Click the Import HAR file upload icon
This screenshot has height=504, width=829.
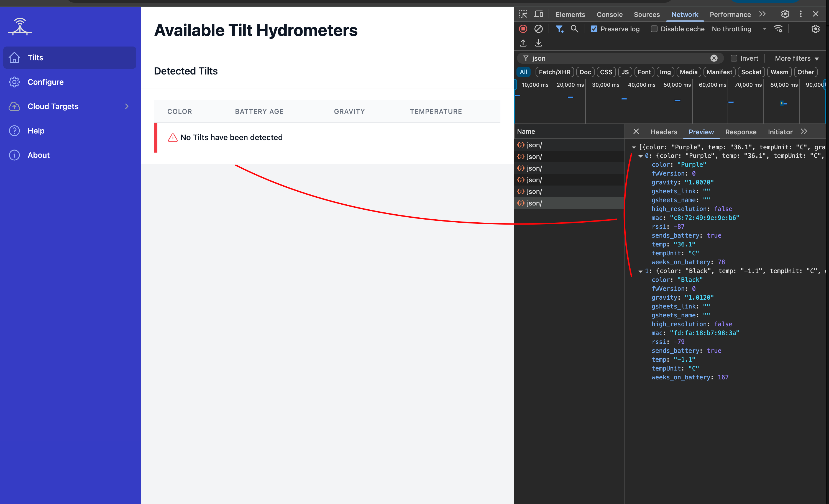tap(523, 43)
